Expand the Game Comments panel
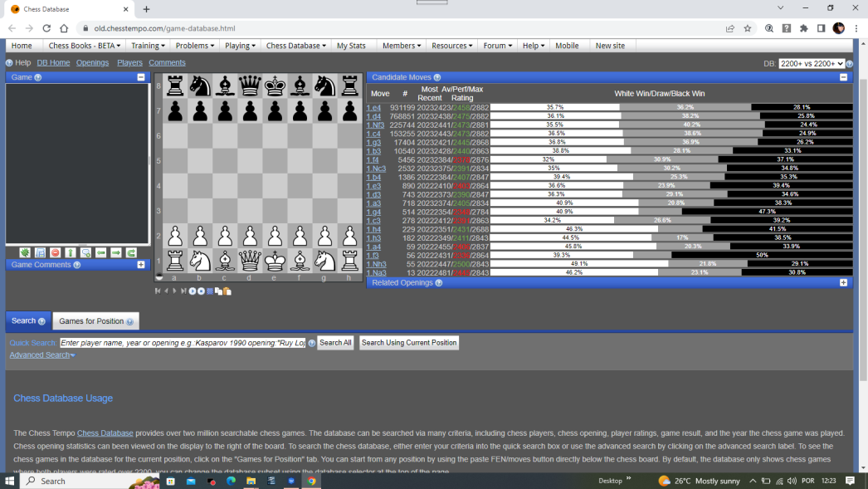 [141, 265]
